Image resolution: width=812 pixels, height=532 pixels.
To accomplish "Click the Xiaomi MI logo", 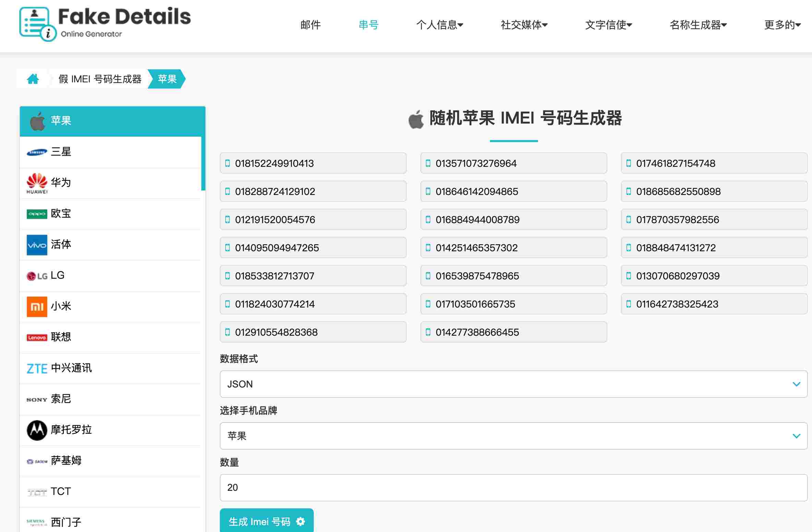I will [x=37, y=307].
